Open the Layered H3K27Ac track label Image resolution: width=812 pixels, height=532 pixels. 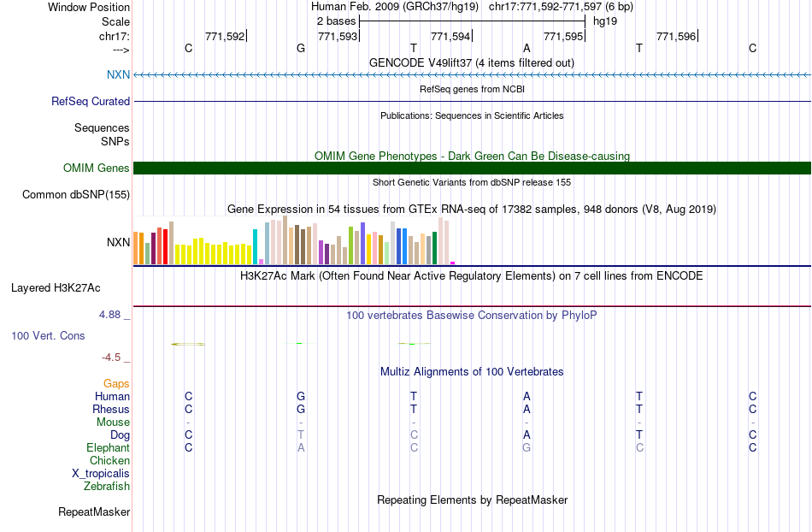click(x=56, y=287)
